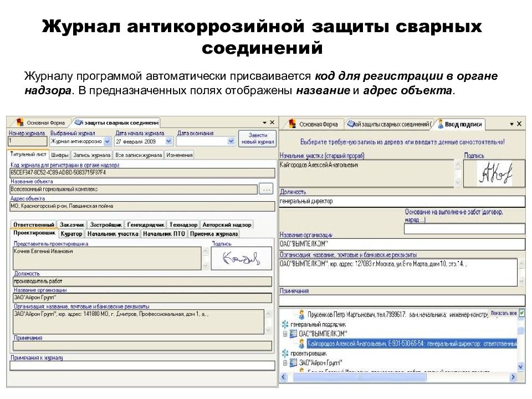Image resolution: width=532 pixels, height=399 pixels.
Task: Select Авторский надзор tab
Action: [x=227, y=224]
